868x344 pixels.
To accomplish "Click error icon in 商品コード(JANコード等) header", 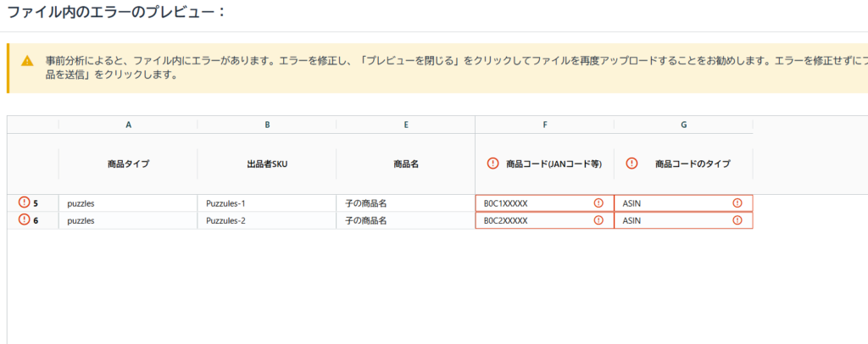I will pos(492,164).
